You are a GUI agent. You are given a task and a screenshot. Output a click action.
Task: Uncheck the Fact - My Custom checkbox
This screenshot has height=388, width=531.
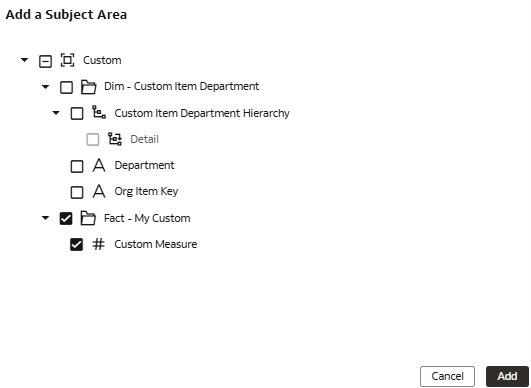point(66,218)
